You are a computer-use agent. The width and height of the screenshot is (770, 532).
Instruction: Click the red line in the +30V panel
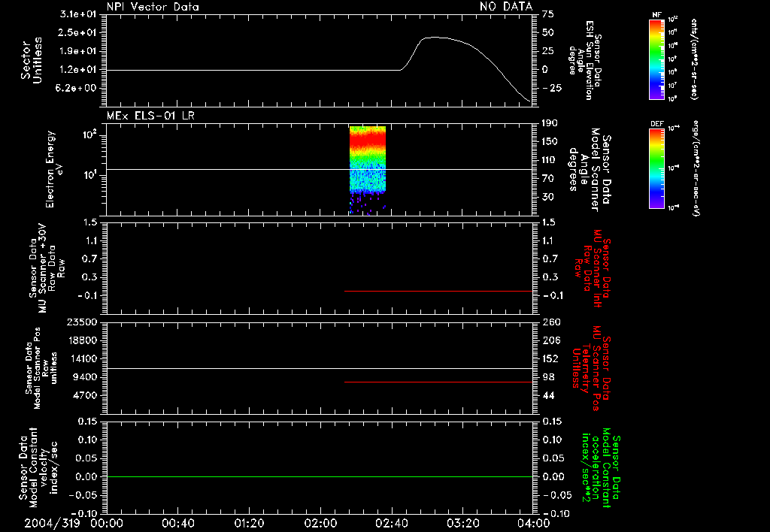(438, 291)
